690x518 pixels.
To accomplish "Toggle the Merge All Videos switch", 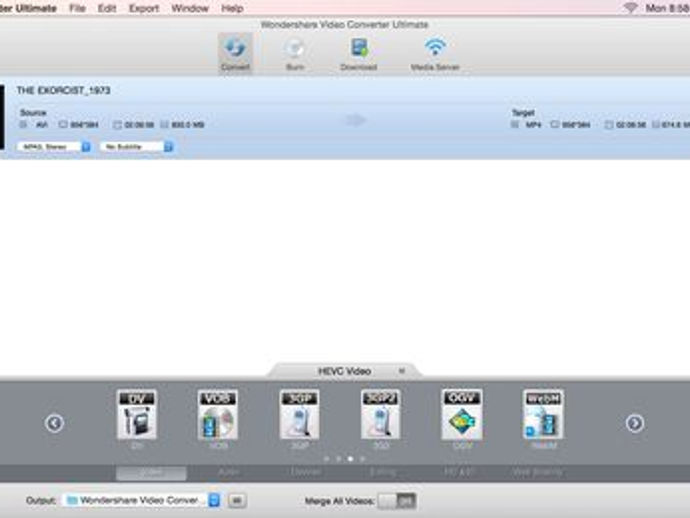I will [396, 501].
